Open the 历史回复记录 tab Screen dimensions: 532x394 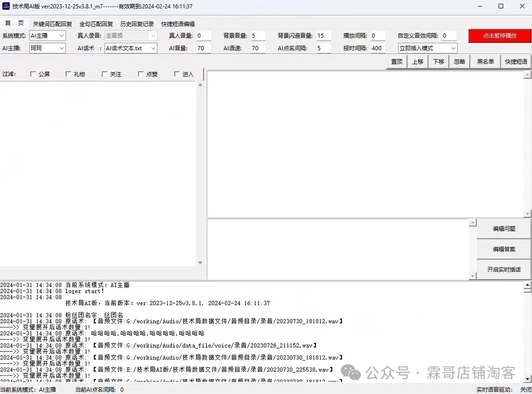coord(137,24)
